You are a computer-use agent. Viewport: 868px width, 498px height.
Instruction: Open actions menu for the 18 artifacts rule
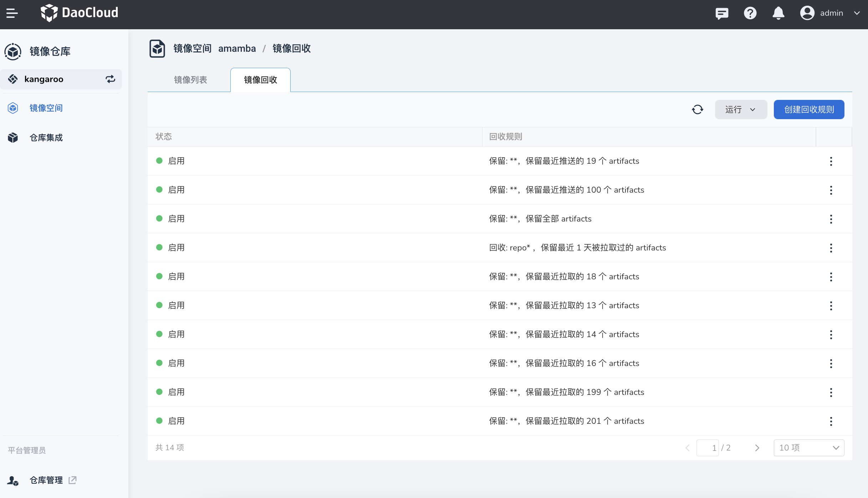pyautogui.click(x=831, y=277)
